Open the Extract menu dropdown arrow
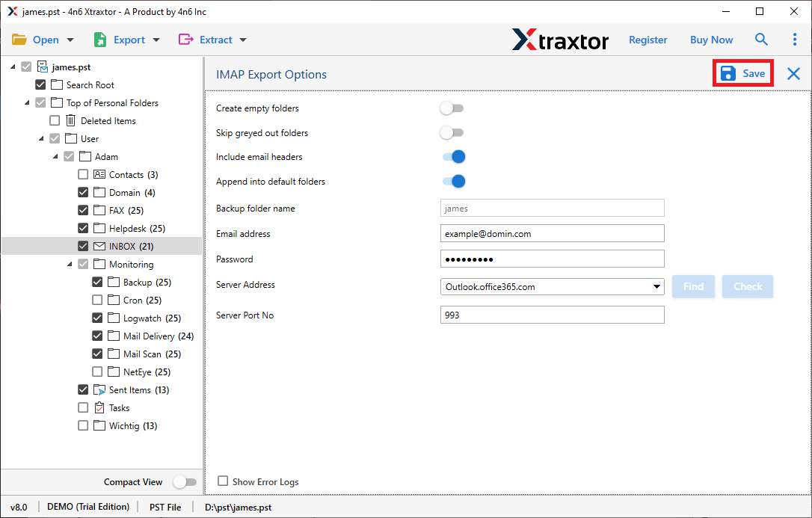Screen dimensions: 812x518 (243, 40)
